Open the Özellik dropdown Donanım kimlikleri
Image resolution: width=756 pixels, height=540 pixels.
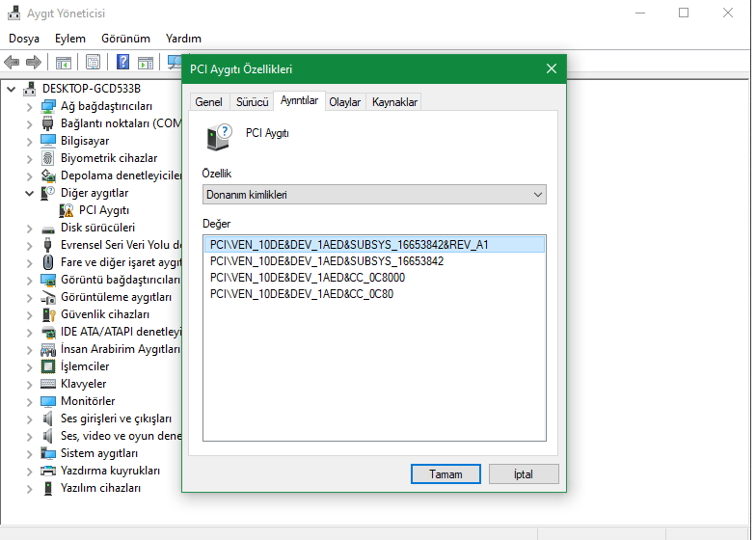point(374,195)
